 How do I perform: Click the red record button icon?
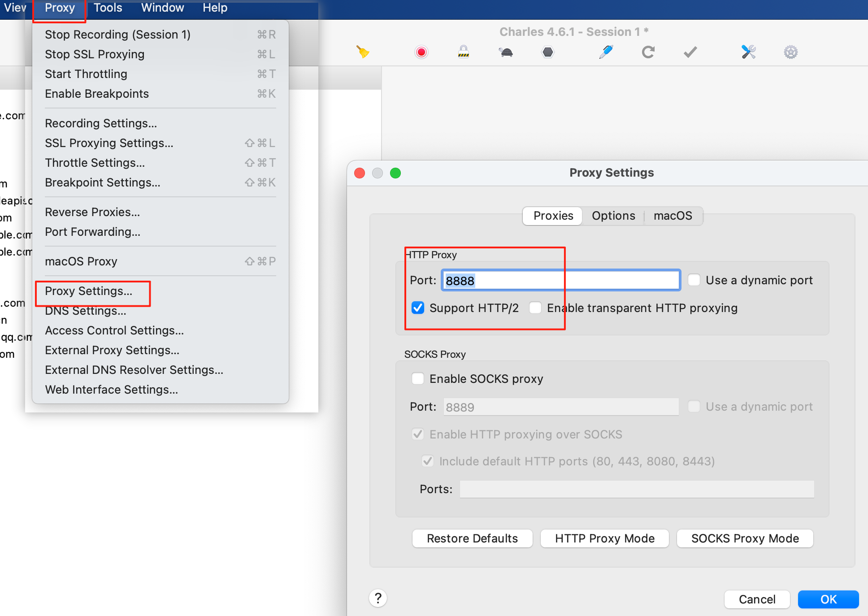[x=421, y=52]
